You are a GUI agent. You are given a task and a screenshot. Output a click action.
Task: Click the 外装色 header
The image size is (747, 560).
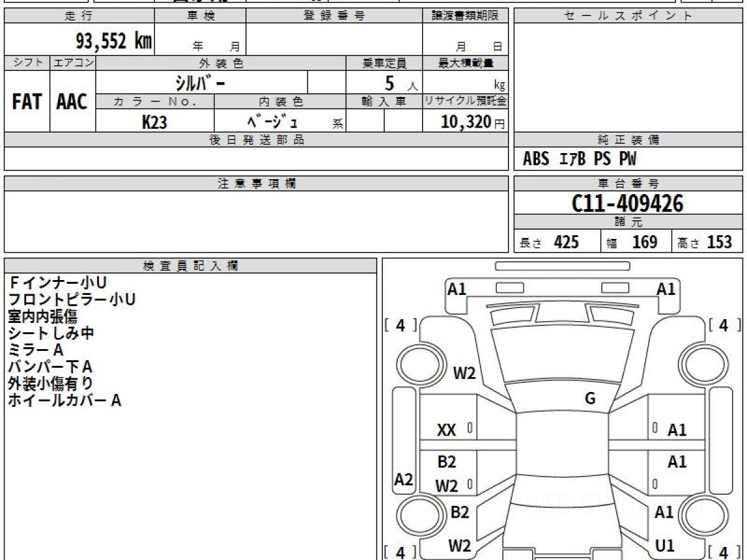click(221, 63)
